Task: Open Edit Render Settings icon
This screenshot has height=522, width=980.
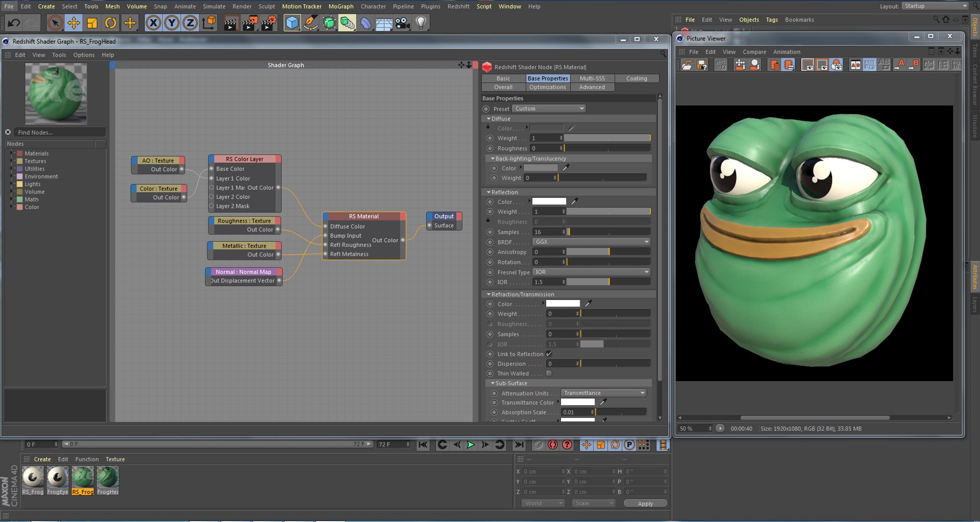Action: 268,23
